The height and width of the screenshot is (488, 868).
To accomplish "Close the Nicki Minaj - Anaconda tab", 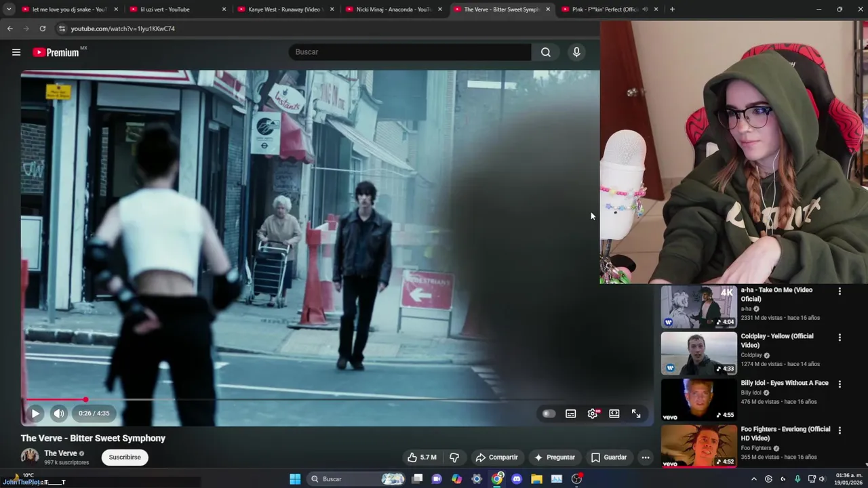I will (x=440, y=9).
